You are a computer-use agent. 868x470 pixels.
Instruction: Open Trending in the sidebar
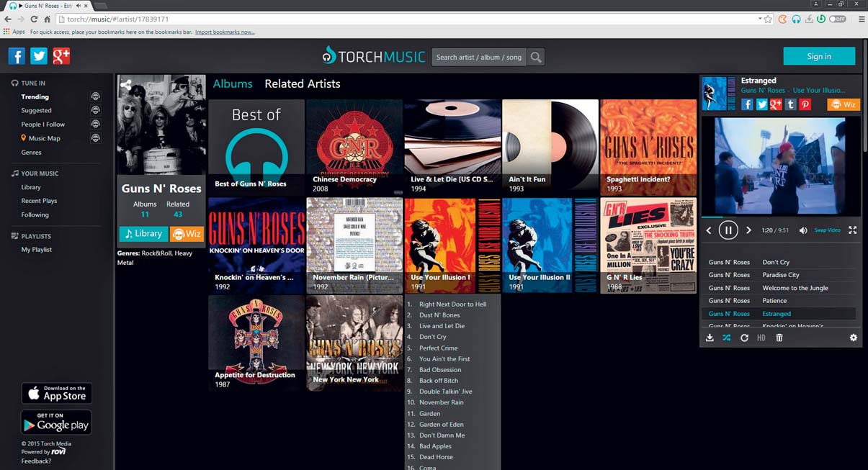(x=35, y=96)
